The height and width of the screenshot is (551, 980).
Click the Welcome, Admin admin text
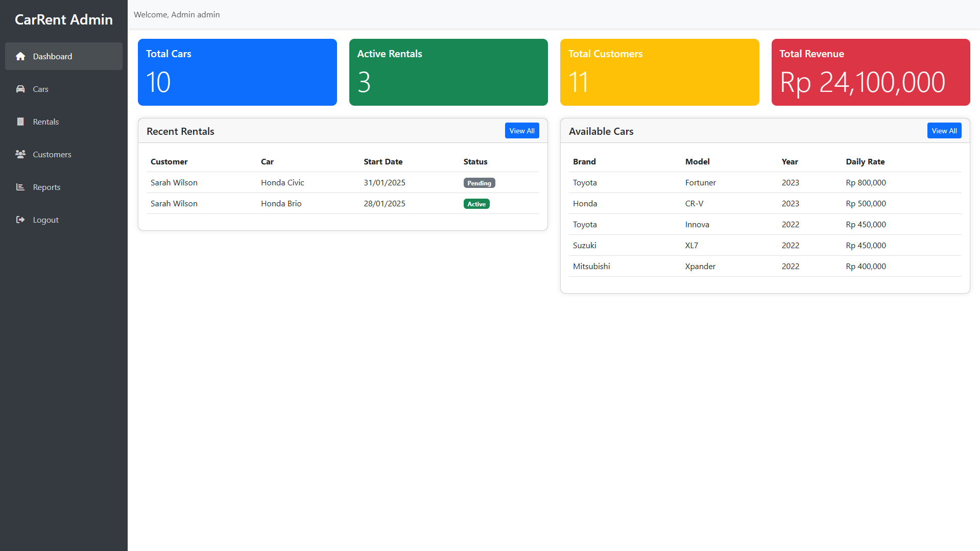tap(177, 14)
